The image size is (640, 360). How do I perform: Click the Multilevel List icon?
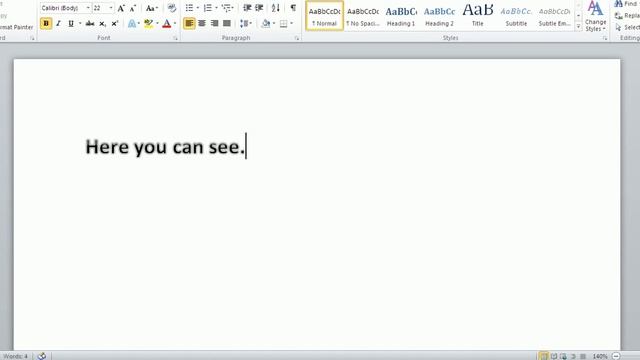(x=227, y=8)
